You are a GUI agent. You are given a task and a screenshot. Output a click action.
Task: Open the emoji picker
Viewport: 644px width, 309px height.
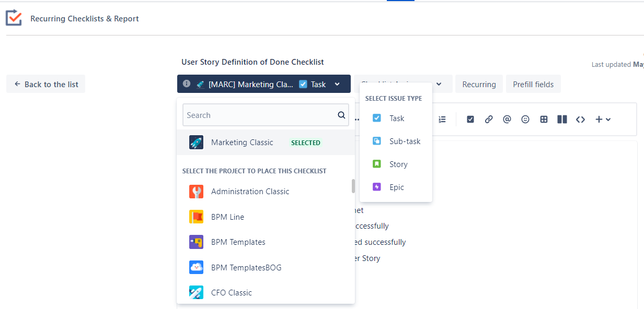point(525,120)
